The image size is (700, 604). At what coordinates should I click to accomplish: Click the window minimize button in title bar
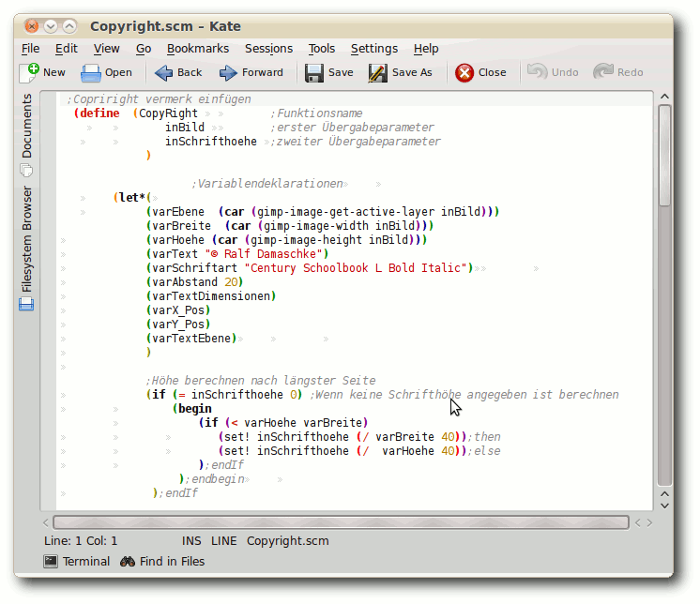click(51, 26)
